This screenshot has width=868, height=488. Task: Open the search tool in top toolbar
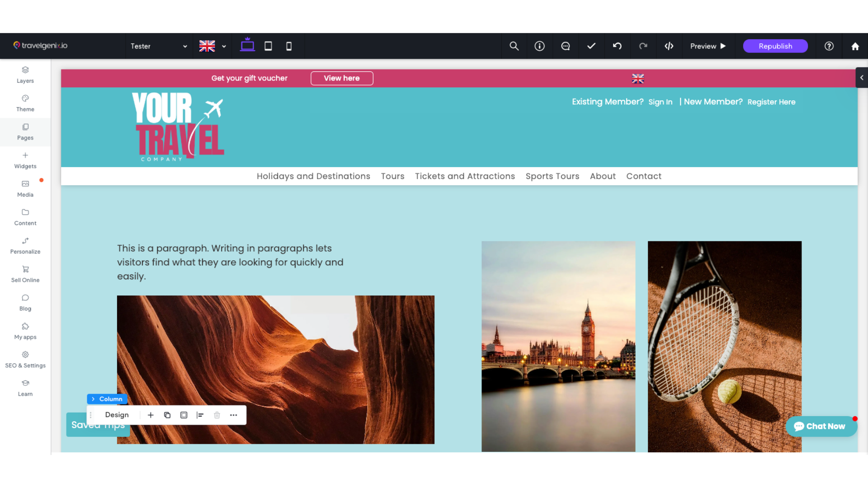[514, 46]
